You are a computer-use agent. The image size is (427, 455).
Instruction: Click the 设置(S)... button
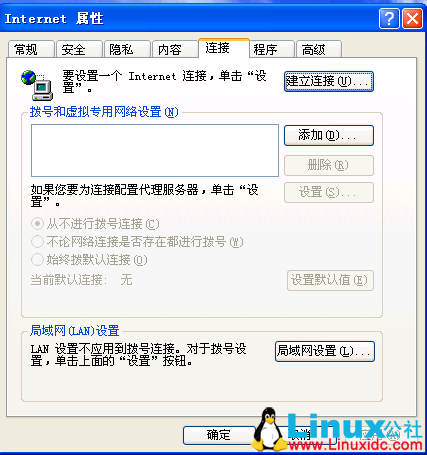click(x=329, y=192)
